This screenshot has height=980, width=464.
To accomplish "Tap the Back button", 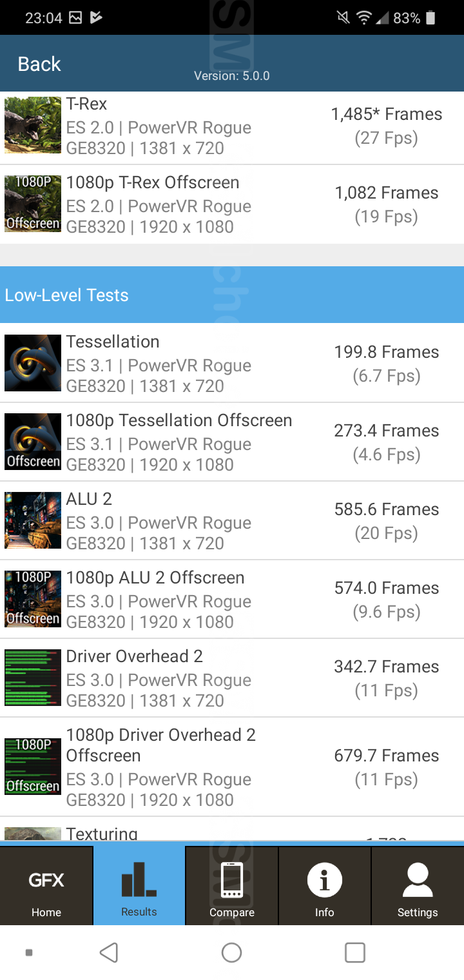I will point(39,64).
